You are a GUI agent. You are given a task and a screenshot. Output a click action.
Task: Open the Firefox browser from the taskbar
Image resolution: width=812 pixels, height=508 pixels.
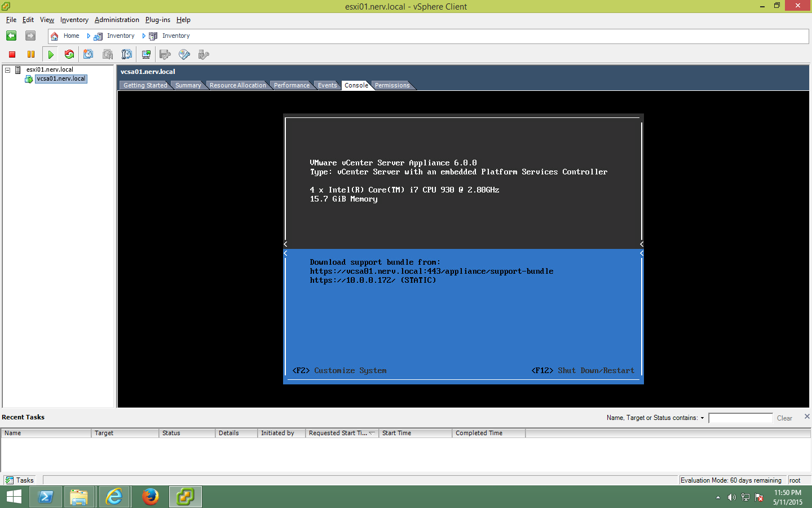pyautogui.click(x=149, y=497)
